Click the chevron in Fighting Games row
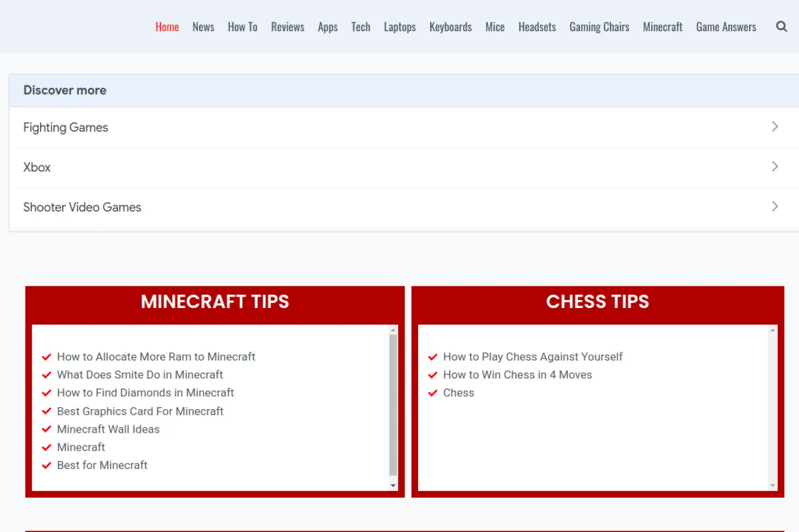This screenshot has width=799, height=532. pyautogui.click(x=775, y=127)
